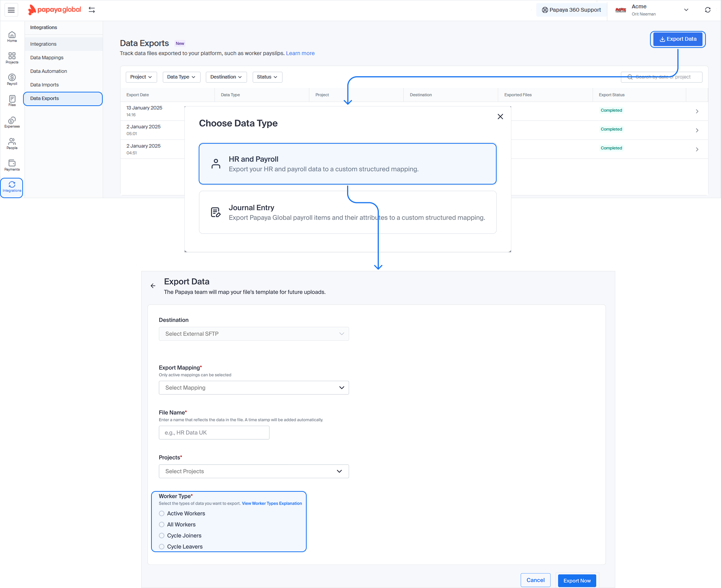Open the Files sidebar icon
721x588 pixels.
(x=12, y=101)
